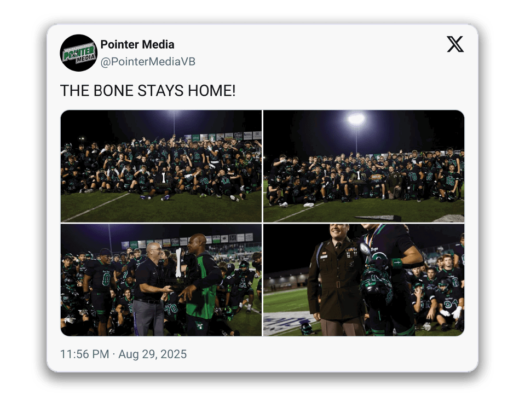Click the soldier in brown army uniform
Screen dimensions: 525x420
point(337,281)
